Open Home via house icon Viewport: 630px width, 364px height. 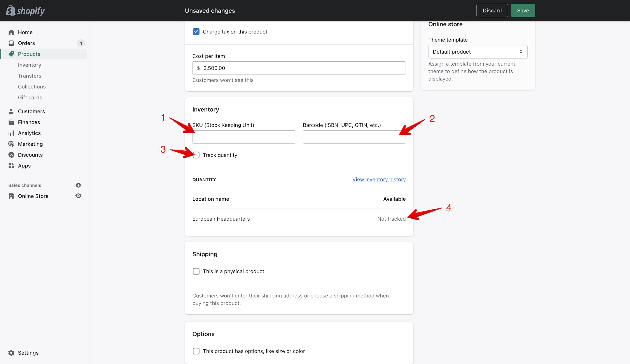click(11, 32)
